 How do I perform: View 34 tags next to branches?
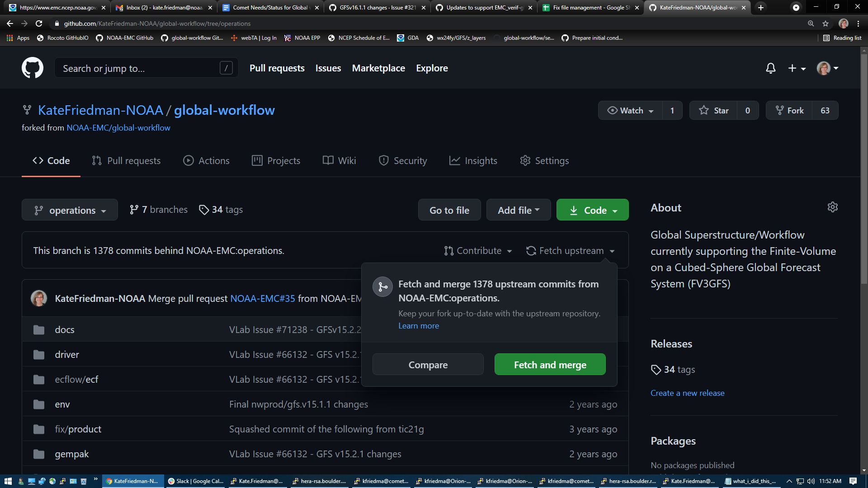221,210
